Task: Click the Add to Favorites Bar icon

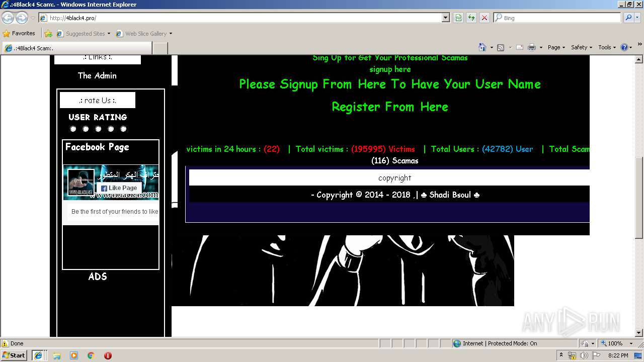Action: (x=48, y=34)
